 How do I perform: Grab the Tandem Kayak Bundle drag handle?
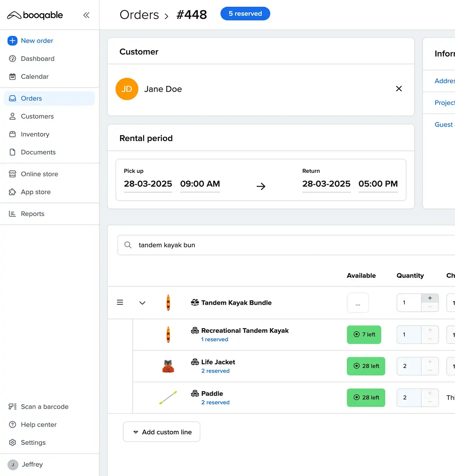pyautogui.click(x=120, y=303)
